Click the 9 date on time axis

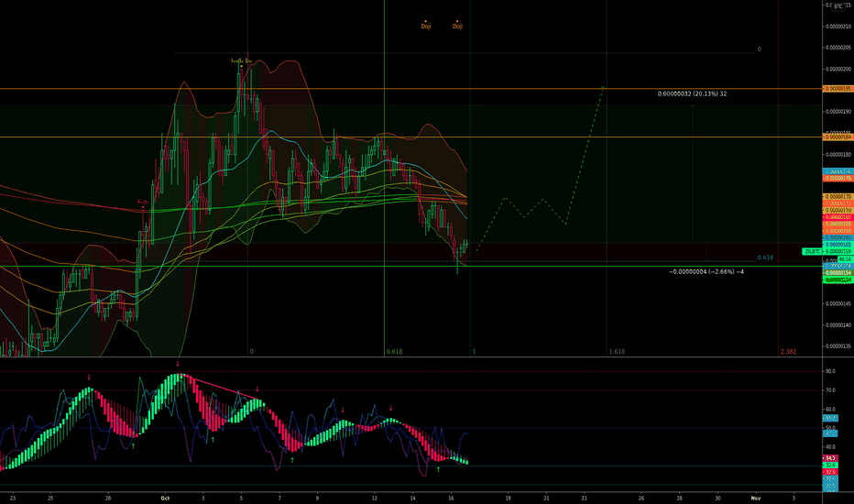tap(317, 498)
